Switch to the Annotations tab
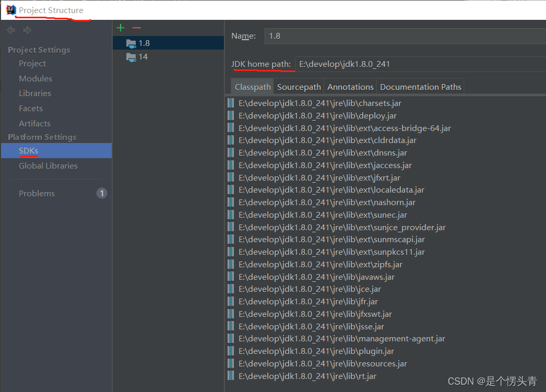The height and width of the screenshot is (392, 546). [350, 87]
